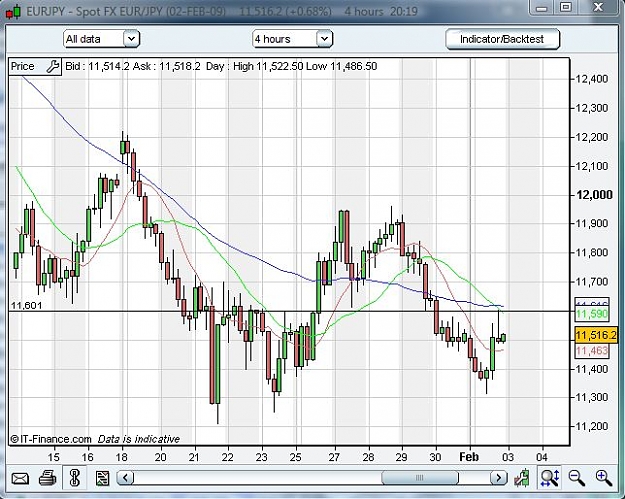The image size is (625, 499).
Task: Click the scrollbar left arrow
Action: [126, 477]
